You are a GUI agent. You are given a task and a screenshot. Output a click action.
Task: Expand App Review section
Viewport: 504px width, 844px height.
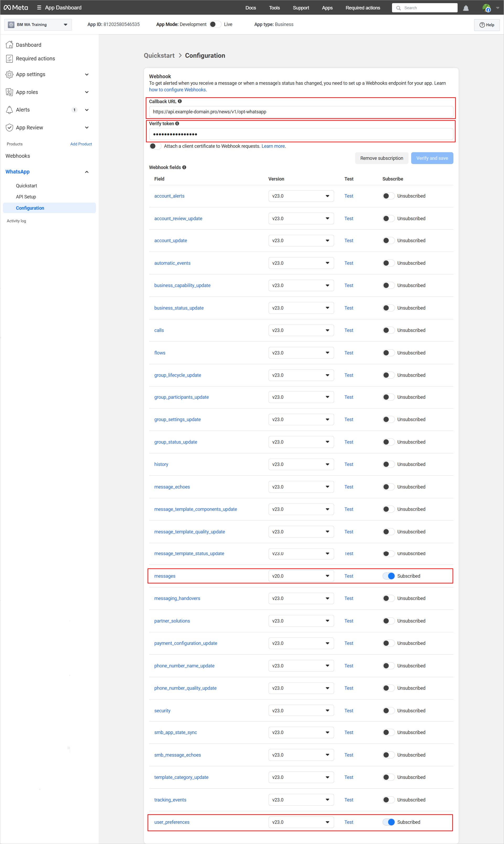(x=87, y=128)
